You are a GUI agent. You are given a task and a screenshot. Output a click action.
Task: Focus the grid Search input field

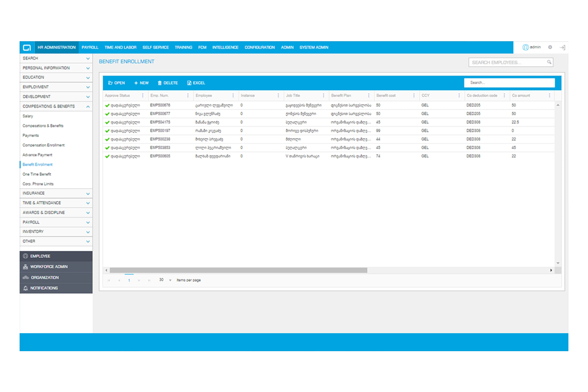point(509,83)
